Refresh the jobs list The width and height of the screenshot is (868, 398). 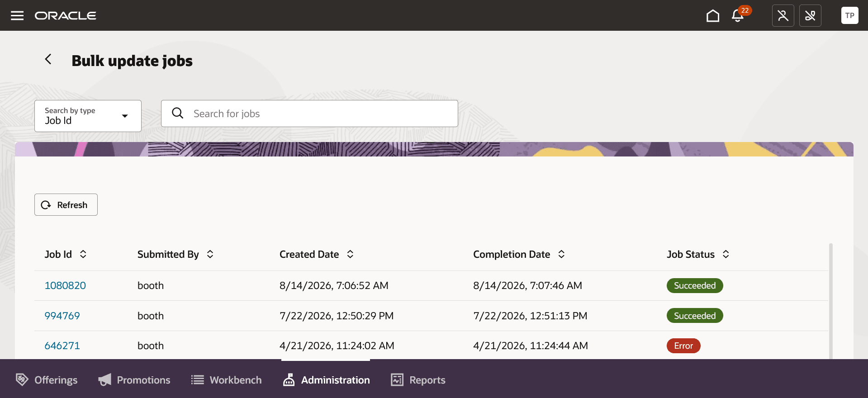[x=66, y=205]
